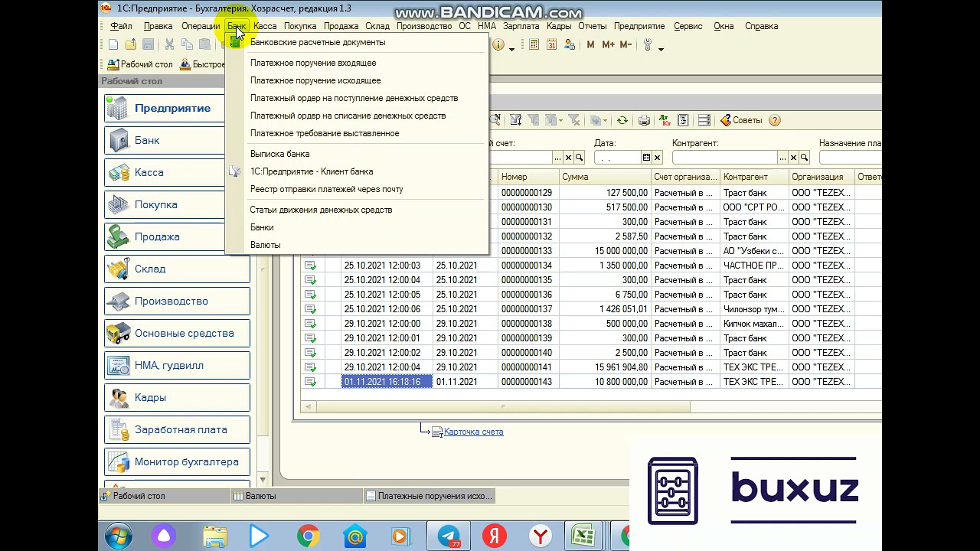Open Монитор бухгалтера section
The image size is (980, 551).
click(x=177, y=461)
